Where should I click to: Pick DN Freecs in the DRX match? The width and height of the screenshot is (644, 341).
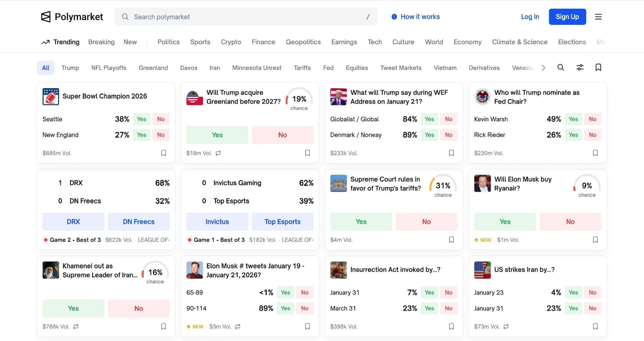click(x=139, y=222)
